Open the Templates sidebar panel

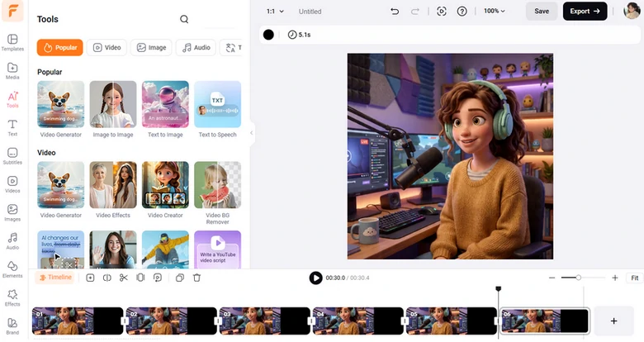click(12, 43)
